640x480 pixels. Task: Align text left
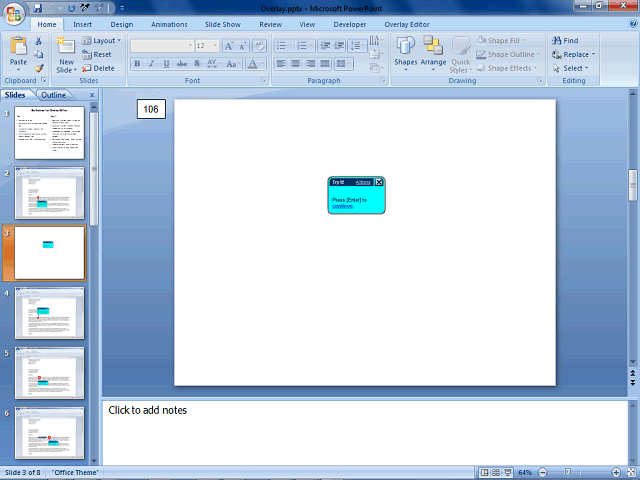(281, 64)
